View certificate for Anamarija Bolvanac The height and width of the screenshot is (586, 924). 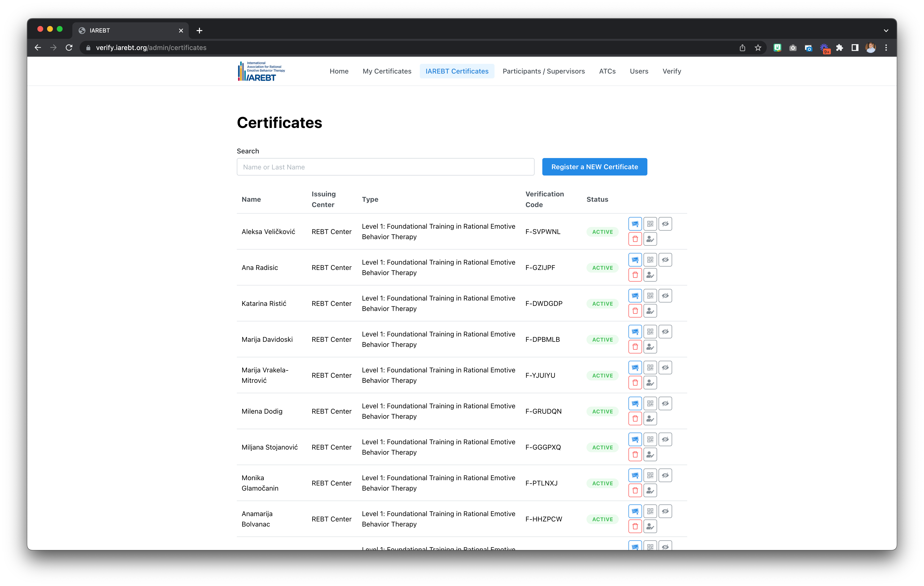(635, 511)
